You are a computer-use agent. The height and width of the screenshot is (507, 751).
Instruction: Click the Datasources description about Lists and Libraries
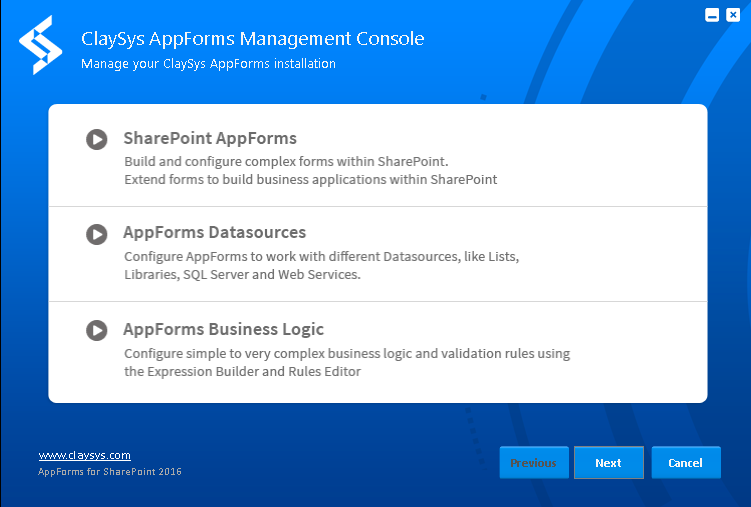pyautogui.click(x=322, y=265)
